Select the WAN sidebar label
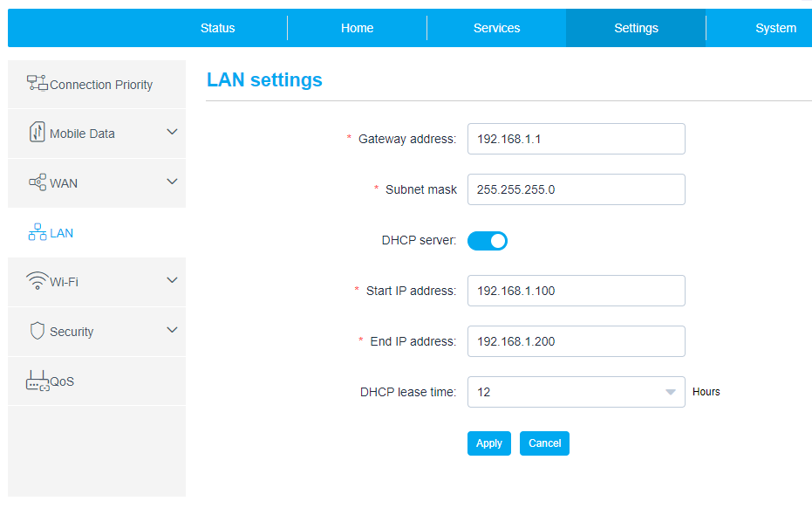This screenshot has height=508, width=812. 63,183
